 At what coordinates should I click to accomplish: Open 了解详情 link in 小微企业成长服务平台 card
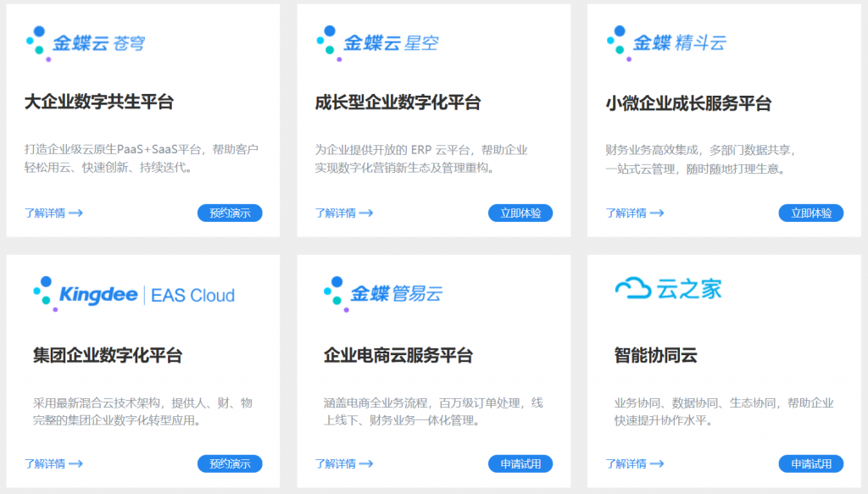(634, 213)
